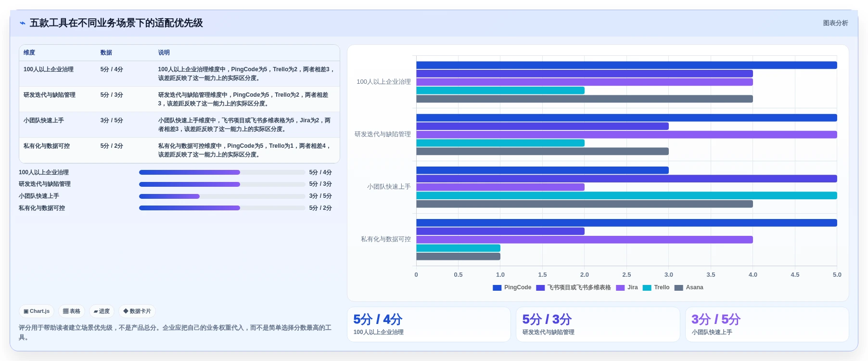Click the card title 五款工具在不同业务场景下的适配优先级

(116, 23)
